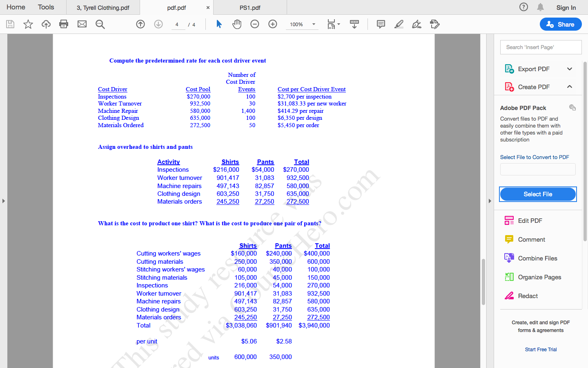Click inside the page number field
Viewport: 588px width, 368px height.
click(x=178, y=24)
